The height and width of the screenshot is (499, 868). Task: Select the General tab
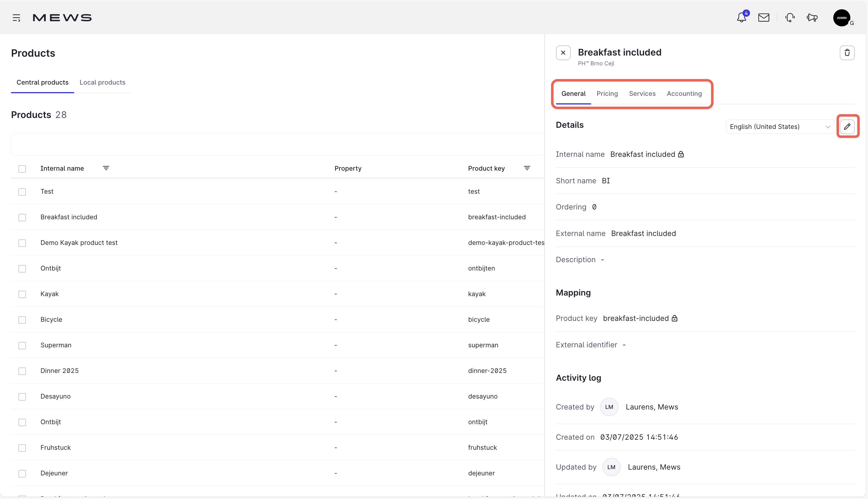click(x=573, y=94)
